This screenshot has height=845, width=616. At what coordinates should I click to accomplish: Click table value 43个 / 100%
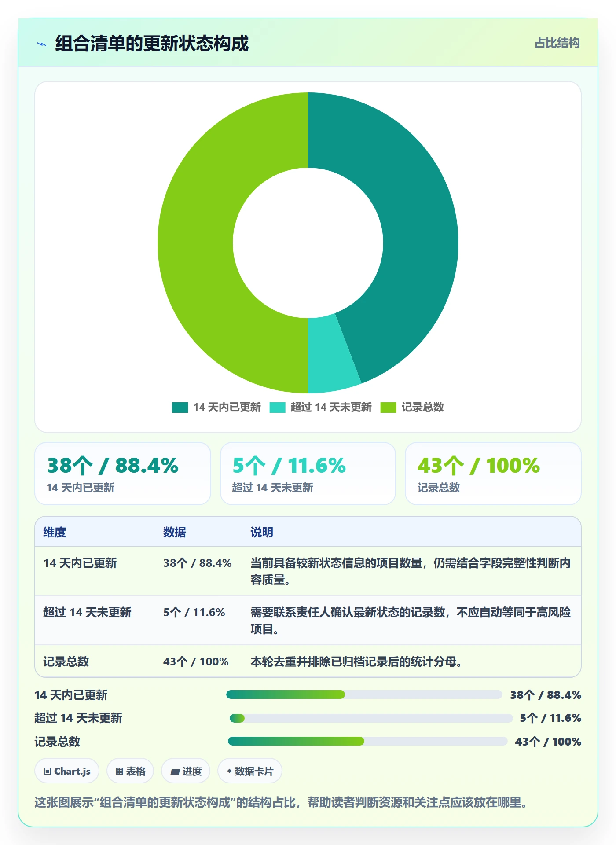(x=196, y=661)
